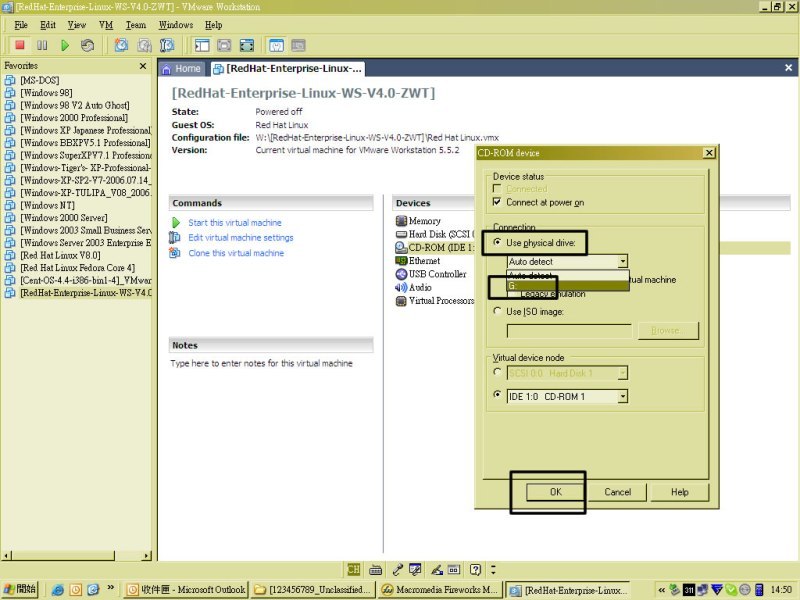Click the Full Screen toolbar icon
The width and height of the screenshot is (800, 600).
pos(246,45)
